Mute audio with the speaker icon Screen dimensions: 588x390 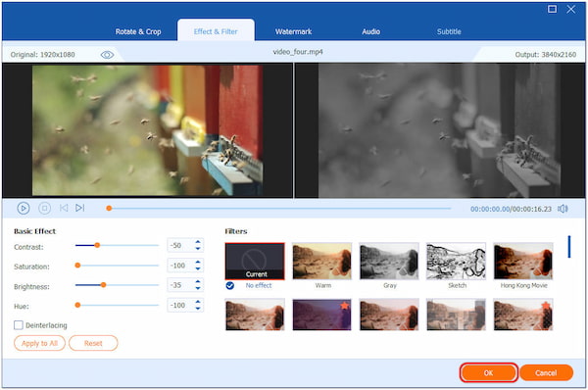(x=563, y=209)
